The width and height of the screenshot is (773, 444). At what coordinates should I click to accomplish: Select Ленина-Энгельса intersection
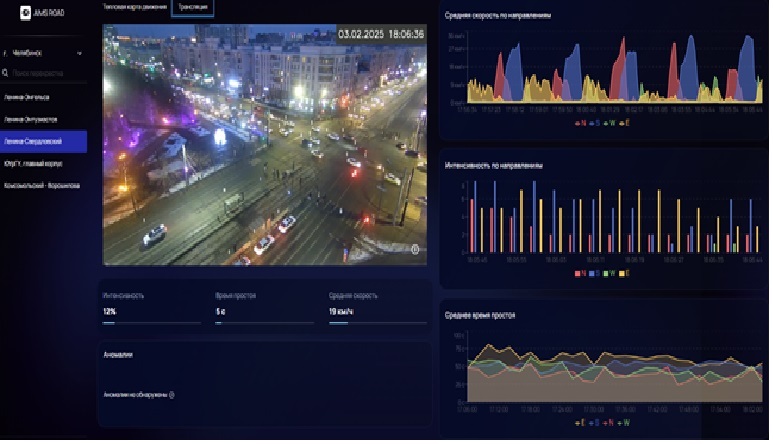click(x=30, y=98)
